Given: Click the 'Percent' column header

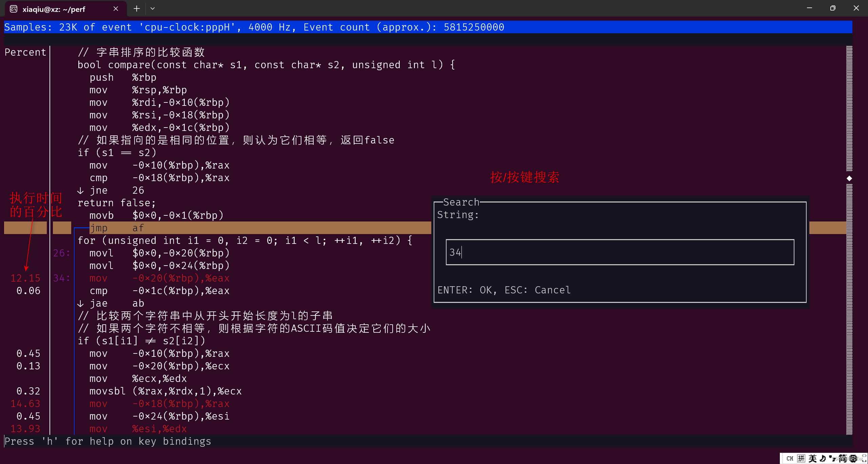Looking at the screenshot, I should 25,52.
